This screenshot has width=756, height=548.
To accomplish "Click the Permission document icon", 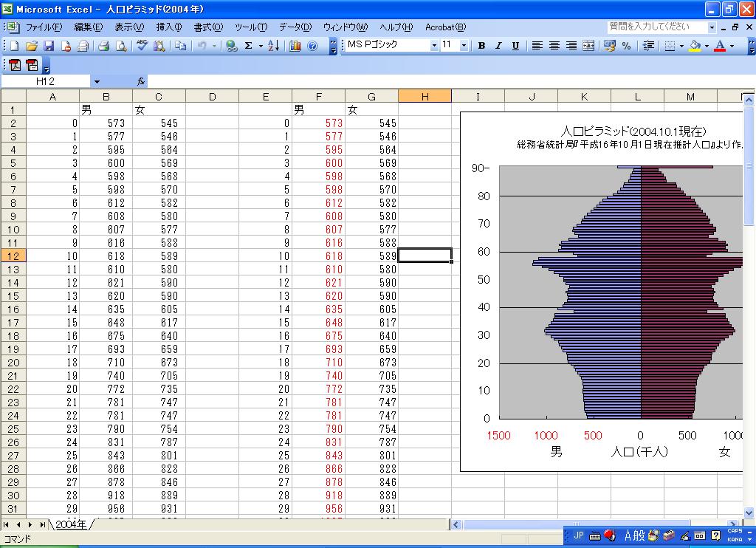I will point(66,46).
